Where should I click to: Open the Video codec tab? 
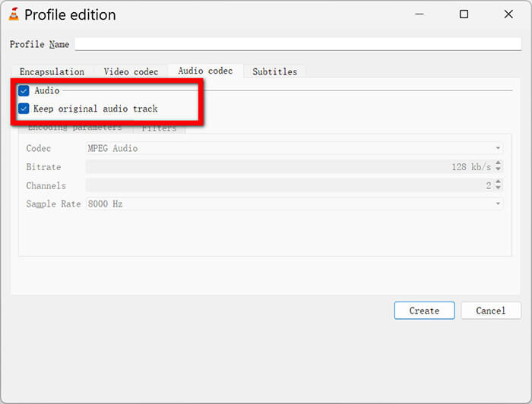(131, 72)
